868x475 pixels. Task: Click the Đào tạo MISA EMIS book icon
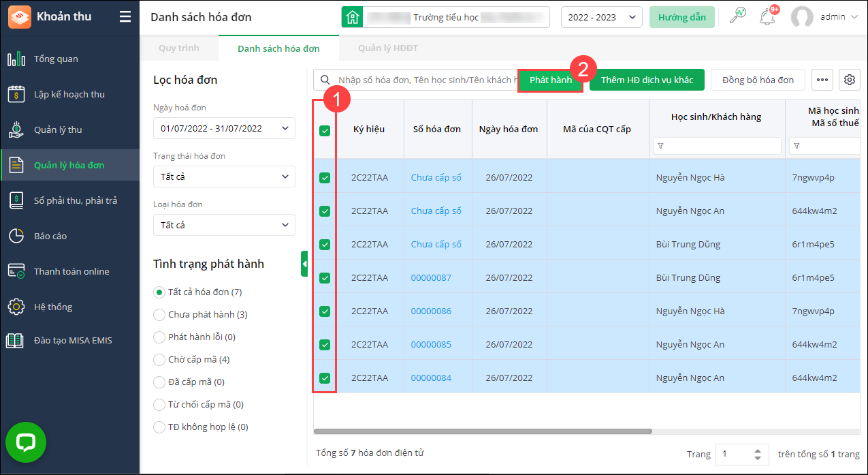[x=16, y=341]
